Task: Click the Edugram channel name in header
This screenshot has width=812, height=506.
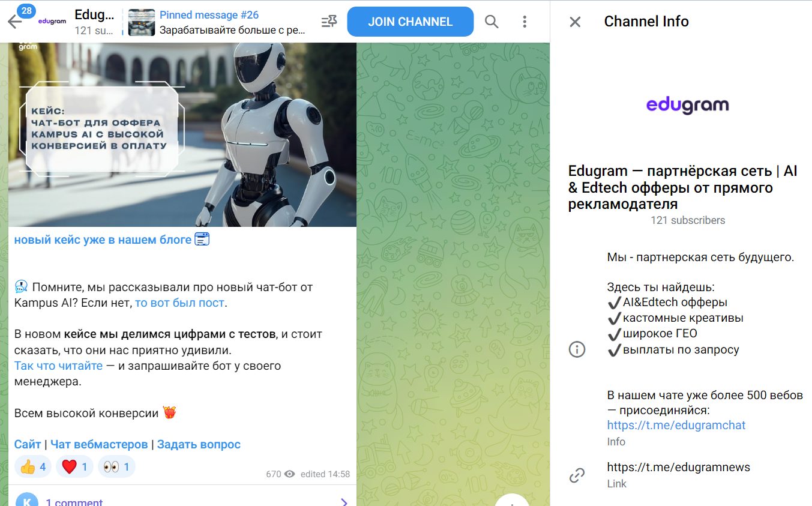Action: pos(94,15)
